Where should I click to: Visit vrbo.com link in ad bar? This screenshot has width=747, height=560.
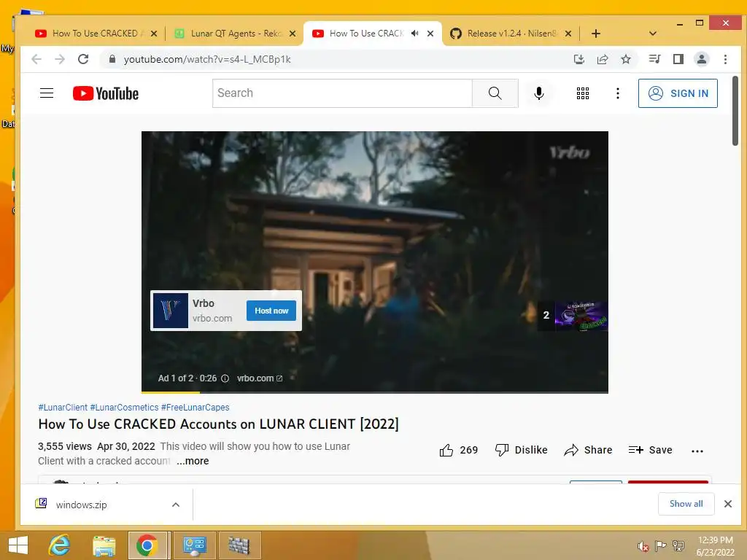[x=260, y=378]
